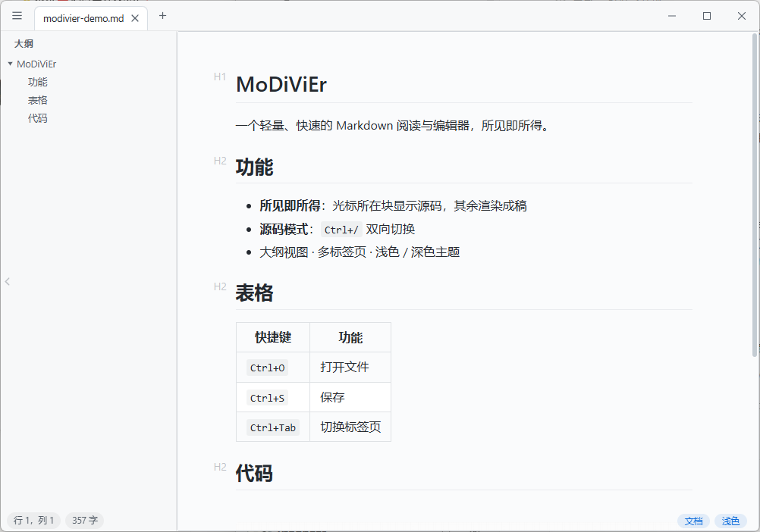Click the Ctrl+/ inline code

pos(341,230)
